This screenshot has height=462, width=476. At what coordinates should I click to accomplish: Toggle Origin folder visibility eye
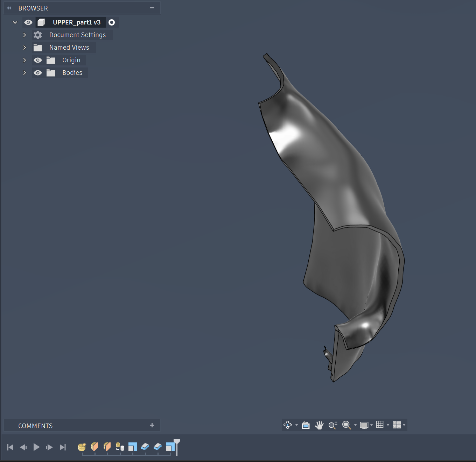(x=38, y=60)
